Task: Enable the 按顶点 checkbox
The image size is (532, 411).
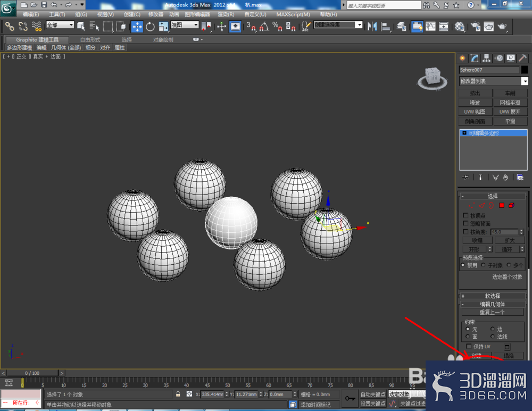Action: click(465, 215)
